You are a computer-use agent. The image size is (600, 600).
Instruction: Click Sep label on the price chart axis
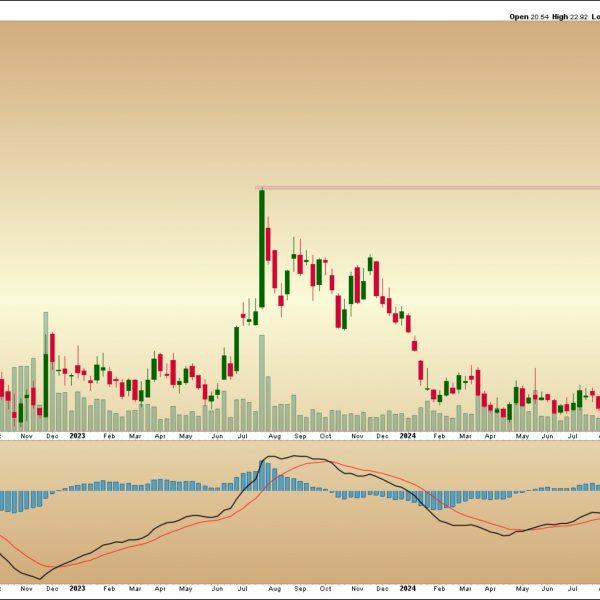click(x=300, y=436)
